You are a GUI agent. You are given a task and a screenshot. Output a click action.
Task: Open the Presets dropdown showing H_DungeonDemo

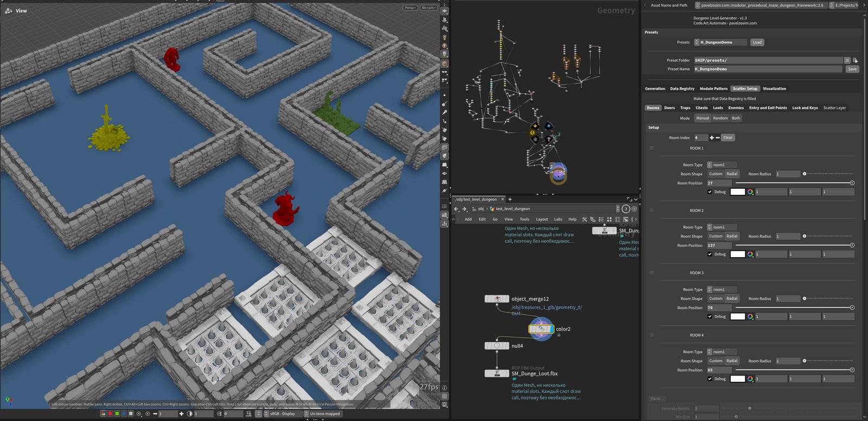pos(720,42)
